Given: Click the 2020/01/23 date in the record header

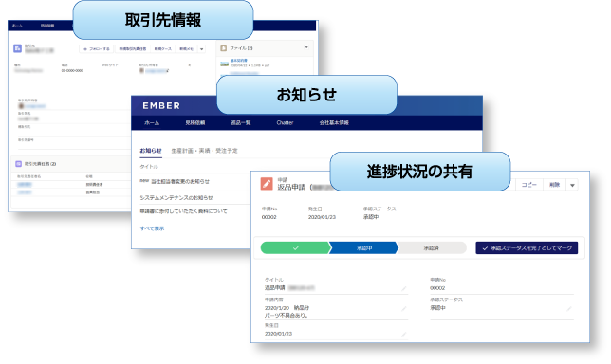Looking at the screenshot, I should [322, 217].
